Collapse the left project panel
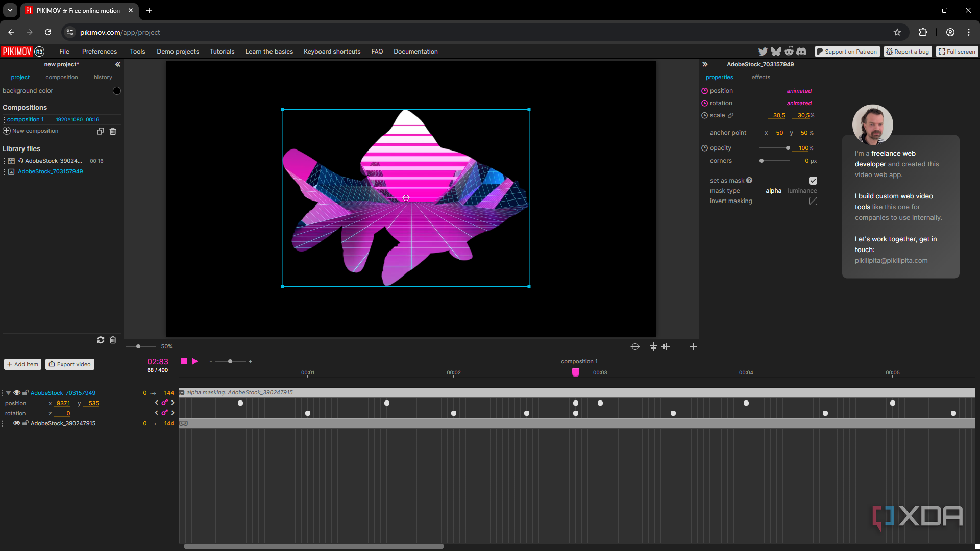 (118, 64)
